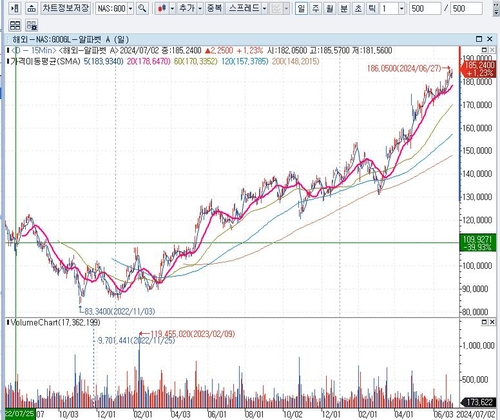The height and width of the screenshot is (420, 500).
Task: Click the chart layout save icon below the toolbar
Action: click(x=32, y=25)
